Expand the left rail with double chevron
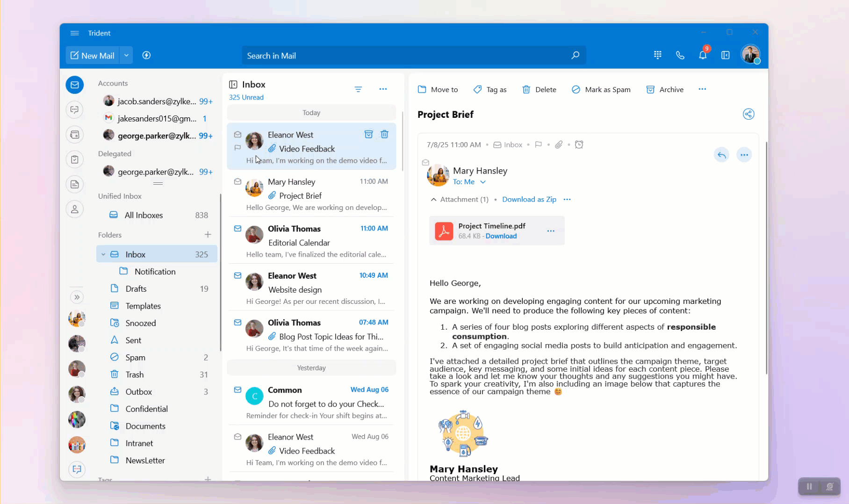 (x=77, y=297)
